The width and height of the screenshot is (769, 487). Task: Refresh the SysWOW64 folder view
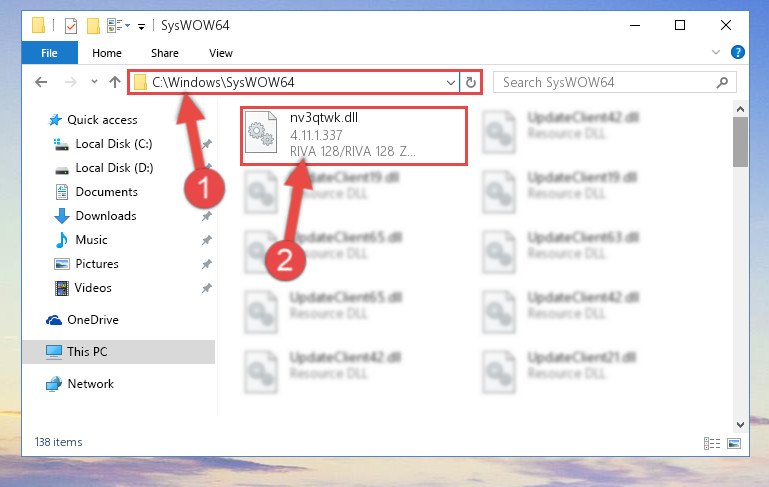(471, 82)
